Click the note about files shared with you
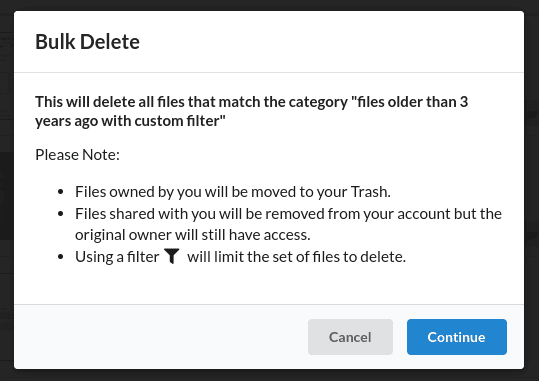Screen dimensions: 539x381 click(288, 224)
